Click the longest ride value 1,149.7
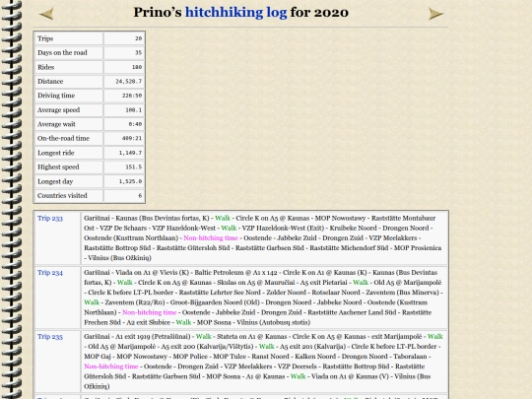Screen dimensions: 532x399 [x=130, y=153]
